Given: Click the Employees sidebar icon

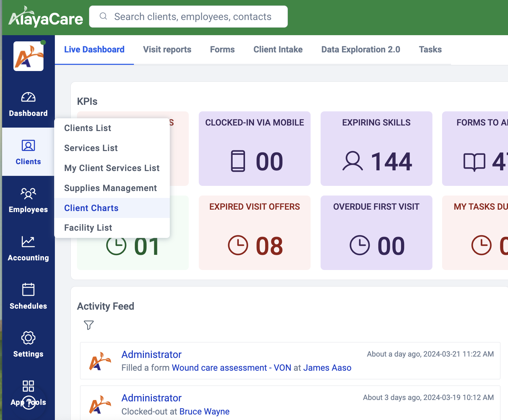Looking at the screenshot, I should pyautogui.click(x=28, y=193).
